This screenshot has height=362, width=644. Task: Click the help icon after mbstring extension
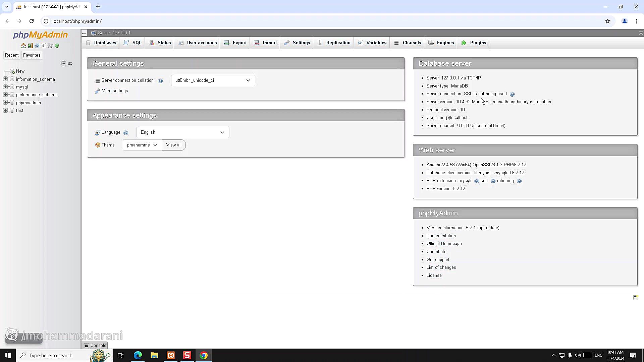click(519, 181)
